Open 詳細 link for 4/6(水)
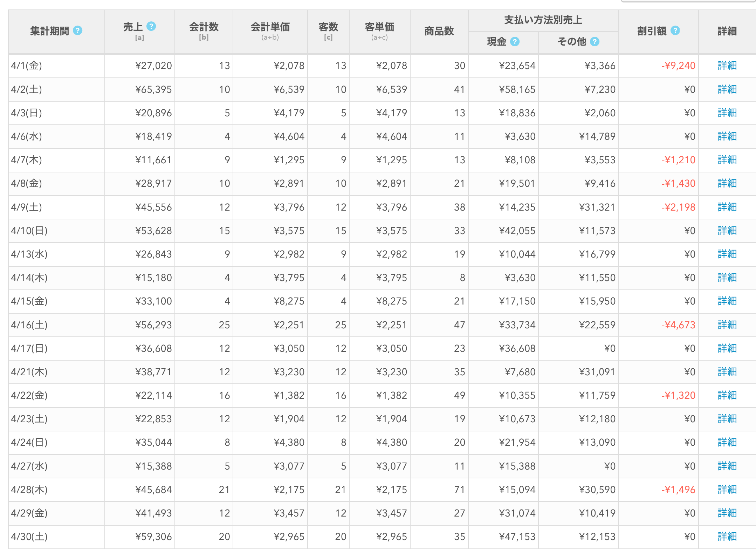Screen dimensions: 756x560 point(727,136)
